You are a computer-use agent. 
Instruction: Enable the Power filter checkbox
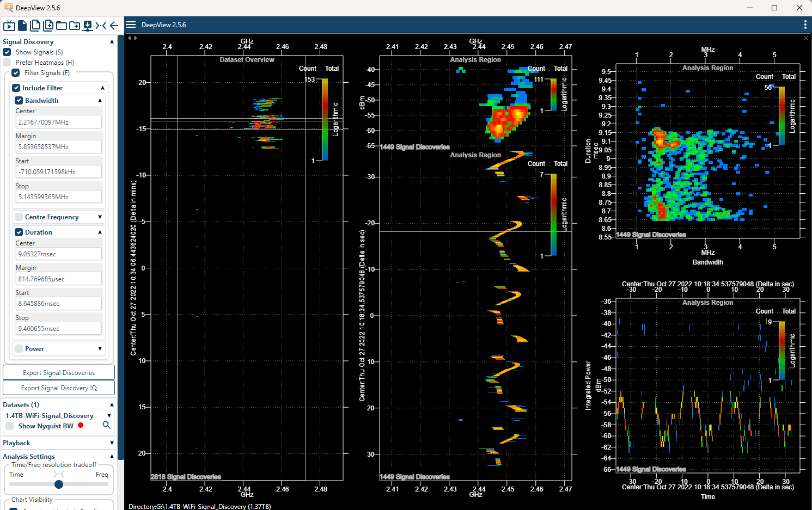[x=20, y=348]
